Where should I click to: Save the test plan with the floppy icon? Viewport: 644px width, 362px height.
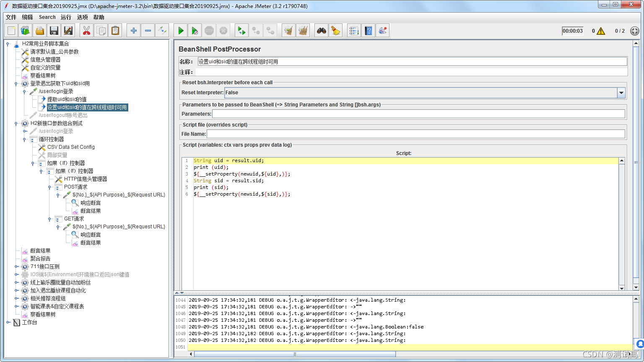pyautogui.click(x=54, y=31)
